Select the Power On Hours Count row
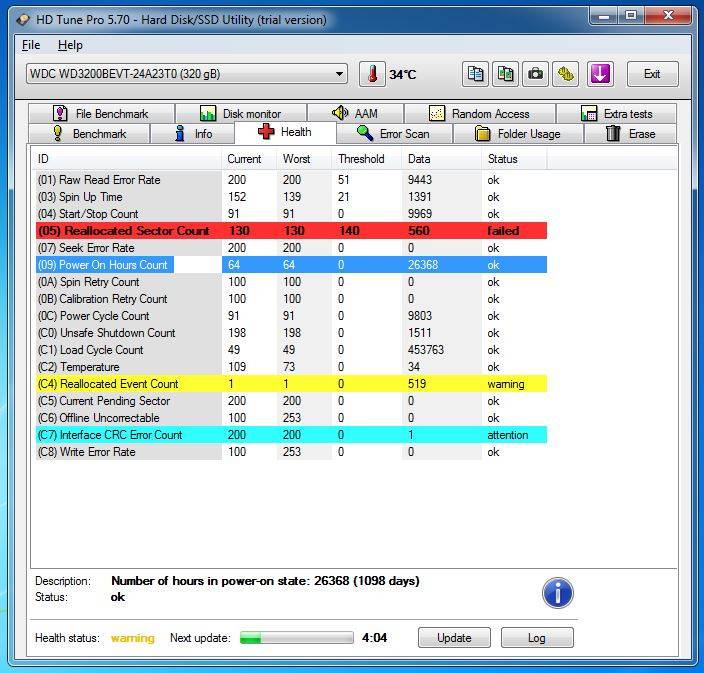The height and width of the screenshot is (673, 704). tap(291, 265)
